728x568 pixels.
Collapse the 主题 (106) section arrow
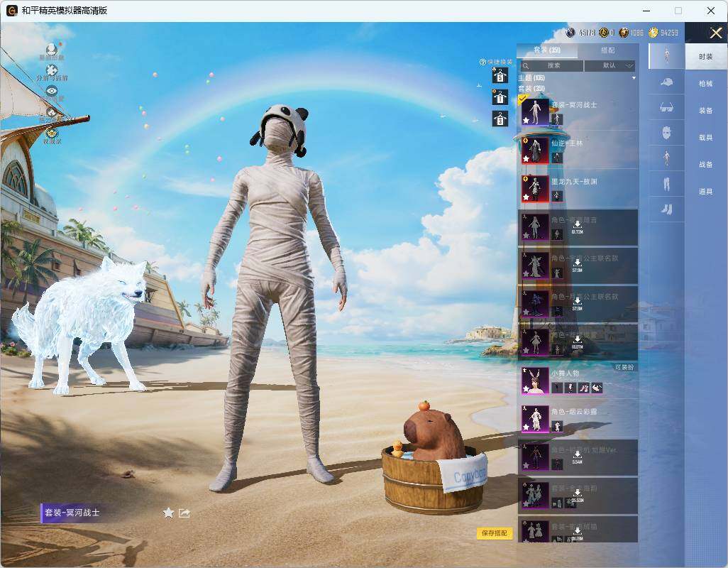pyautogui.click(x=634, y=78)
